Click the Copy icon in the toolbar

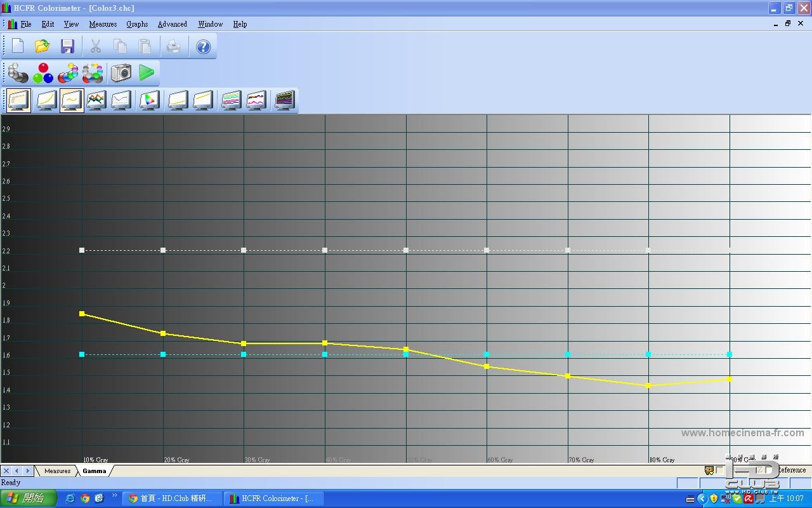(120, 46)
